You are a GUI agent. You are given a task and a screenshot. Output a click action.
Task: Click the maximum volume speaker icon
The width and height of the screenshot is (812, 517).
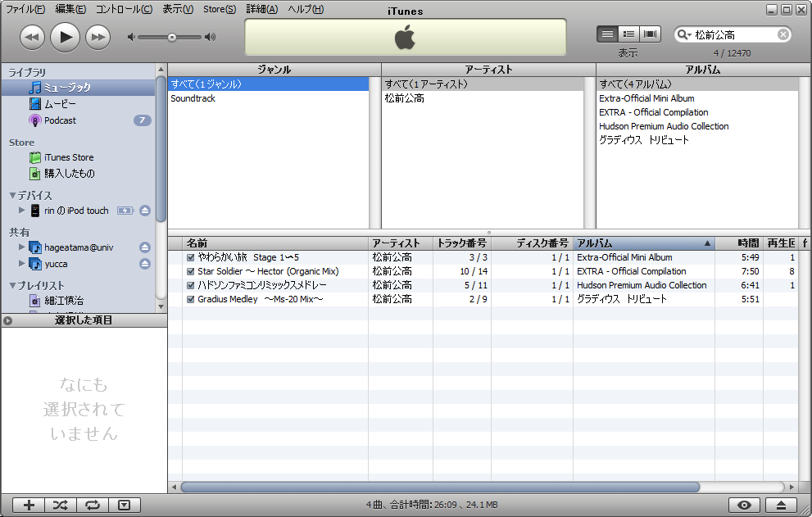tap(210, 38)
